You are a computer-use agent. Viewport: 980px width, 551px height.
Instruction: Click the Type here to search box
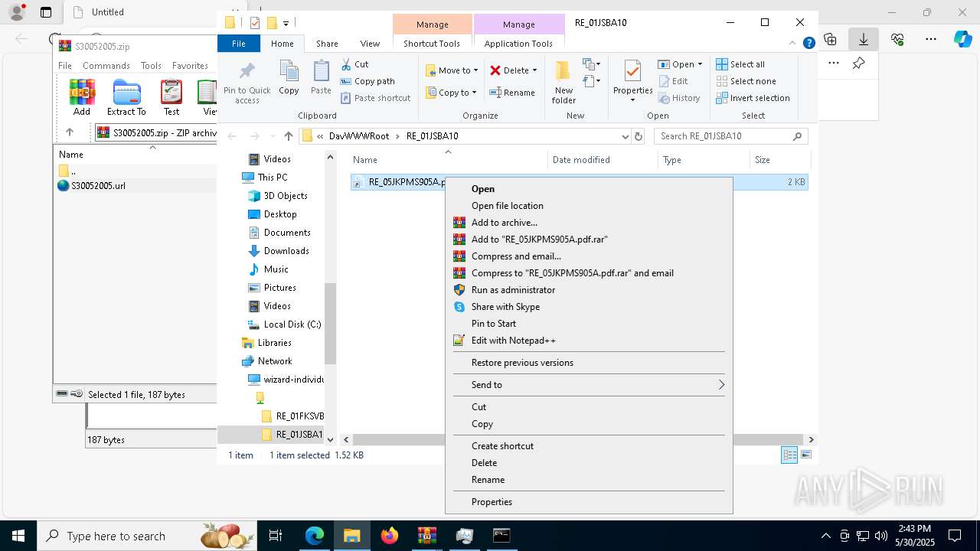pyautogui.click(x=147, y=536)
